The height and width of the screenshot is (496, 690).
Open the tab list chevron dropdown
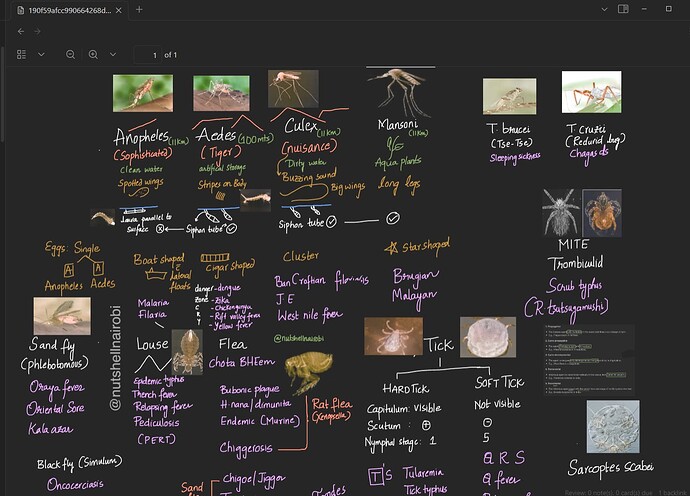tap(604, 9)
